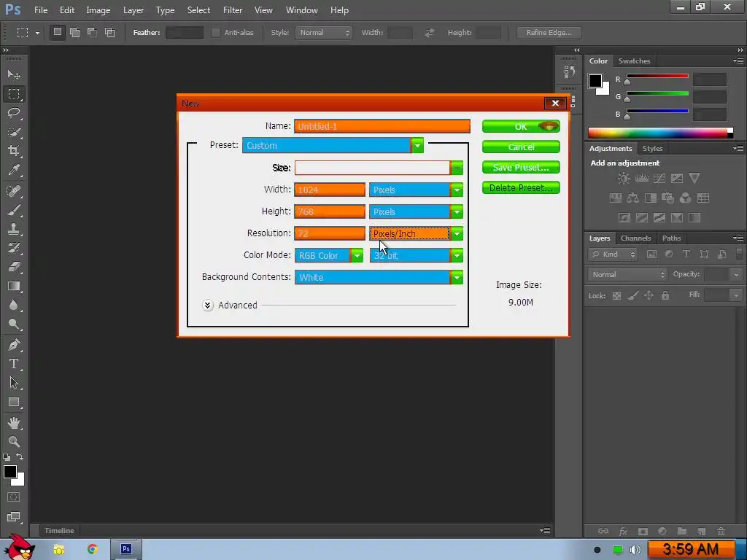
Task: Click Cancel in the New dialog
Action: click(x=521, y=147)
